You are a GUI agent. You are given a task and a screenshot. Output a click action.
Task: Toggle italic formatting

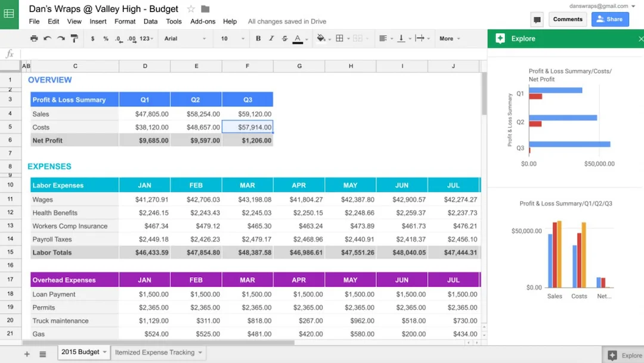(x=271, y=39)
